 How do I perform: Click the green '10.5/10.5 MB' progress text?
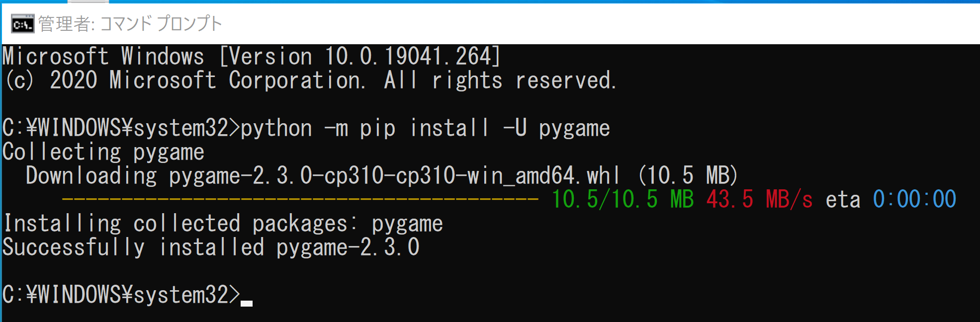pyautogui.click(x=623, y=199)
